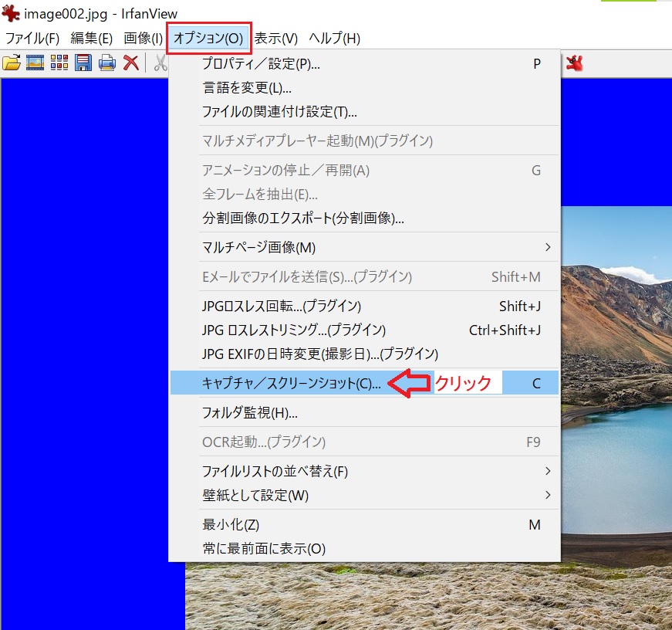Select the scissors Cut icon

click(160, 63)
